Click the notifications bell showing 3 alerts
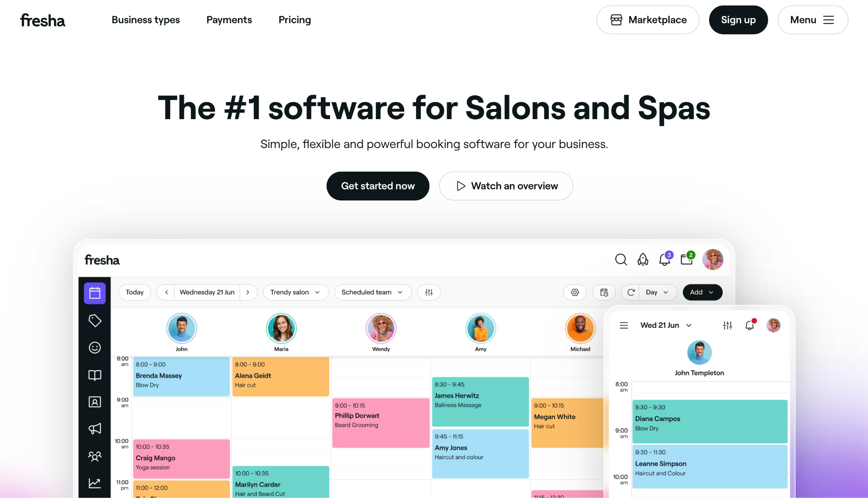868x498 pixels. [664, 259]
